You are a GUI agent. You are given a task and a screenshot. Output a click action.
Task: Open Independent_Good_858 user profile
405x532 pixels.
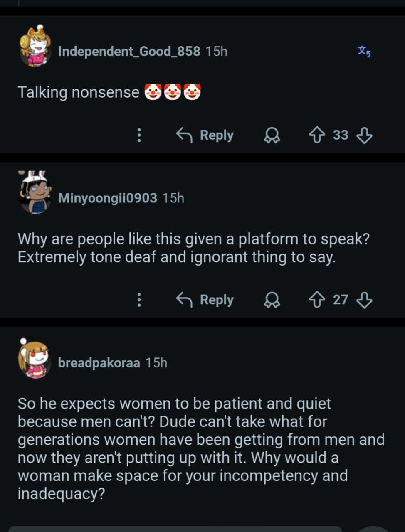tap(129, 52)
